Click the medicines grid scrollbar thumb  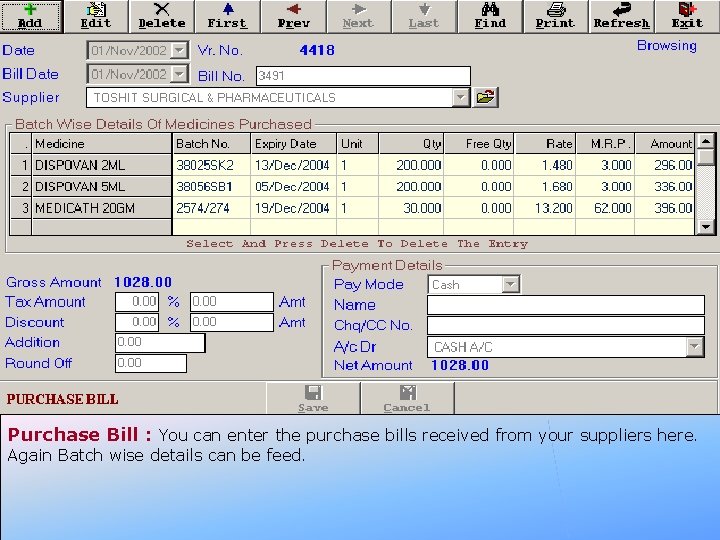coord(706,157)
